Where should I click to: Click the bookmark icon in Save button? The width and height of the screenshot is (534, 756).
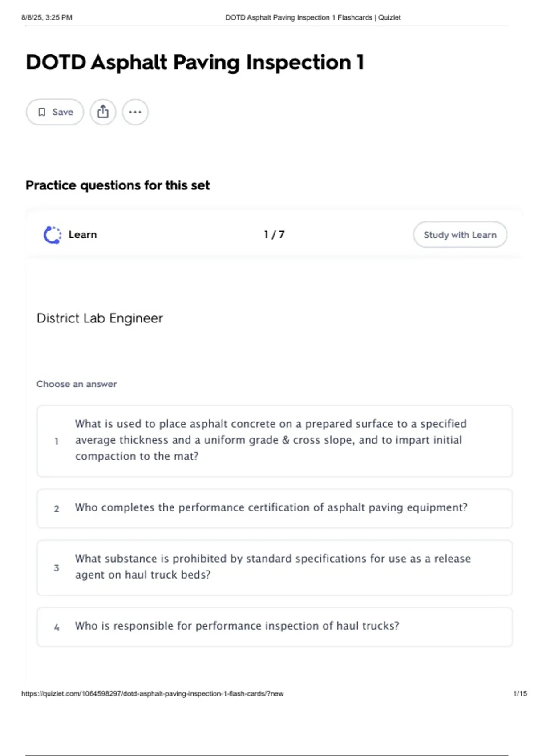(42, 112)
